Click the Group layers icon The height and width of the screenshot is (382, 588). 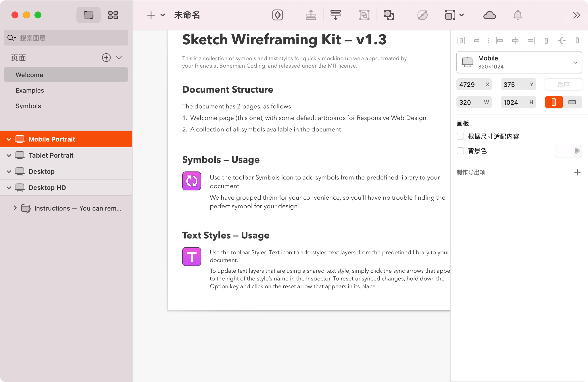click(x=364, y=15)
